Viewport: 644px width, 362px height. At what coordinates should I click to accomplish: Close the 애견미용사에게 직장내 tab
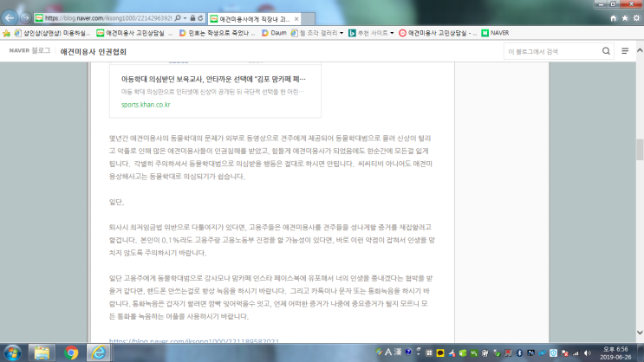pyautogui.click(x=296, y=19)
